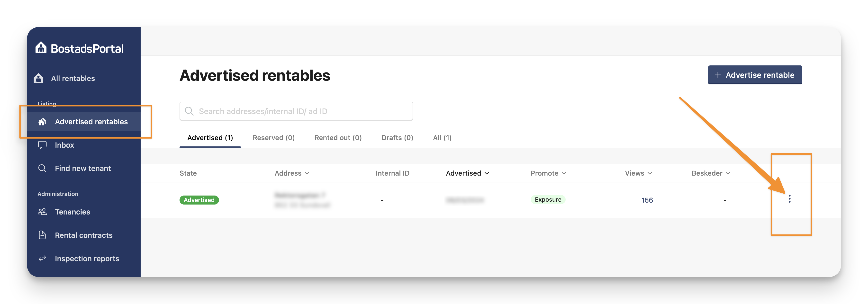Screen dimensions: 868x304
Task: Click the green Advertised state badge
Action: pos(199,200)
